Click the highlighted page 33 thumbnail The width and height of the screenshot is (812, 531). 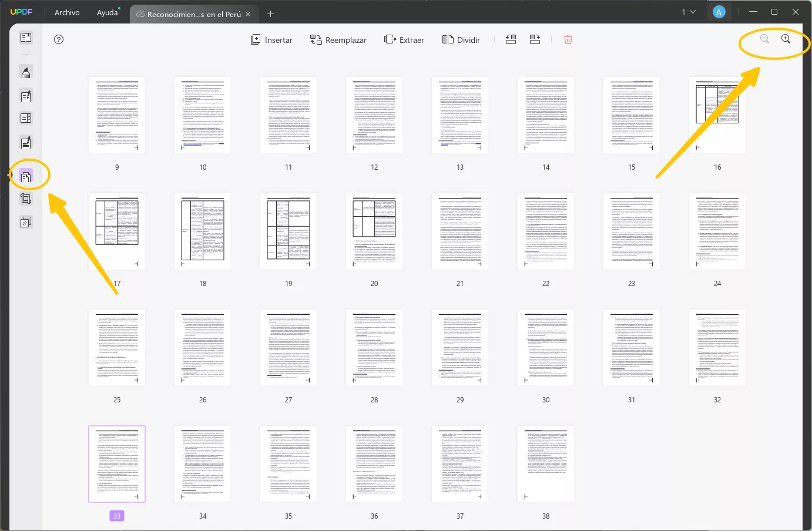tap(117, 464)
